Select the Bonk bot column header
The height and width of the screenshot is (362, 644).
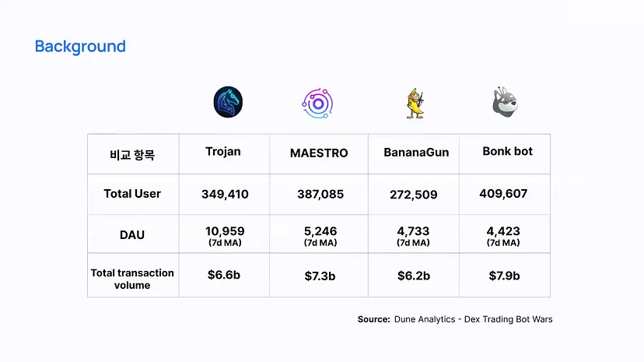point(507,151)
